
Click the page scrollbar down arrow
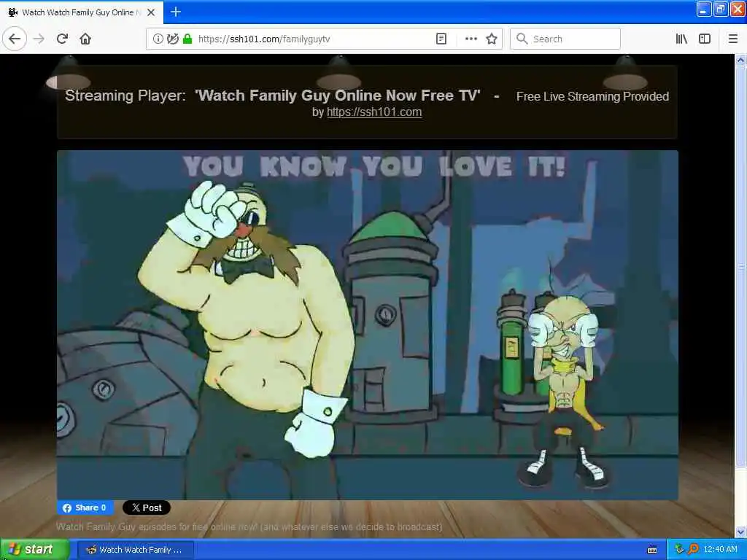[740, 532]
